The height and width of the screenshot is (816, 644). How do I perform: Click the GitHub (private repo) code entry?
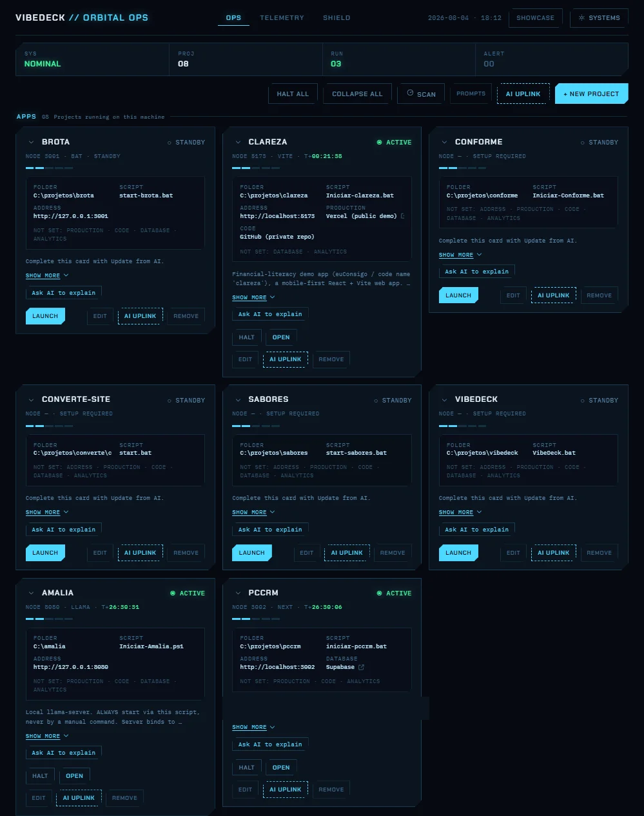[x=277, y=237]
